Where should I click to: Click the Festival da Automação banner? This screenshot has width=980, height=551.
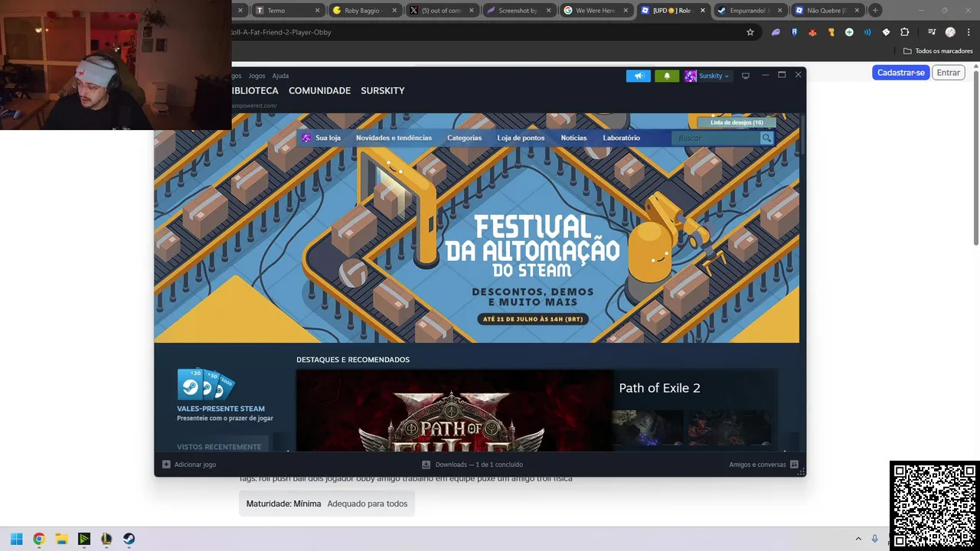476,228
